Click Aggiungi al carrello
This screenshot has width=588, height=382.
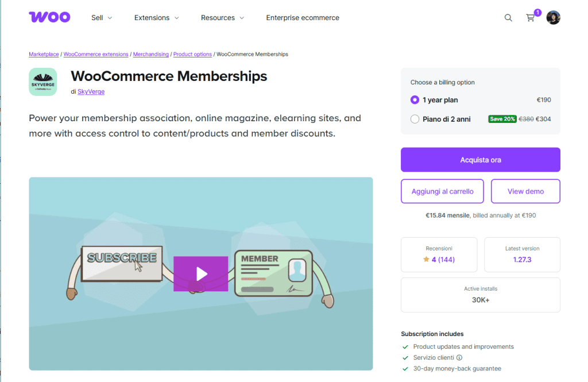tap(442, 191)
